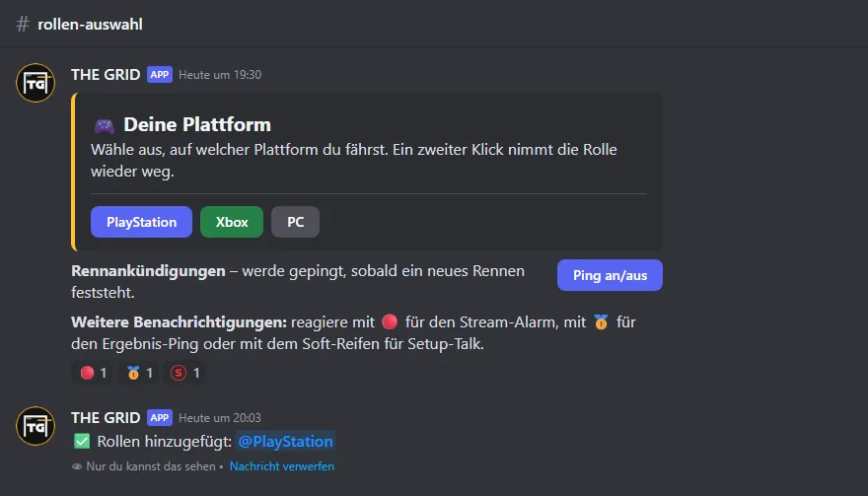Click the timestamp Heute um 19:30
The image size is (868, 496).
(220, 75)
